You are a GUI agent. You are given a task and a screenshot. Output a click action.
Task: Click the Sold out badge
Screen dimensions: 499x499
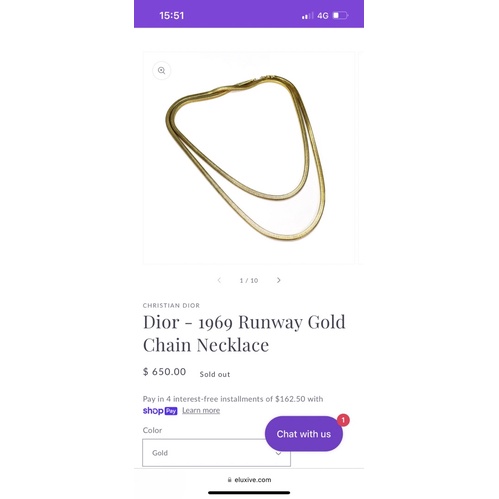click(x=215, y=374)
